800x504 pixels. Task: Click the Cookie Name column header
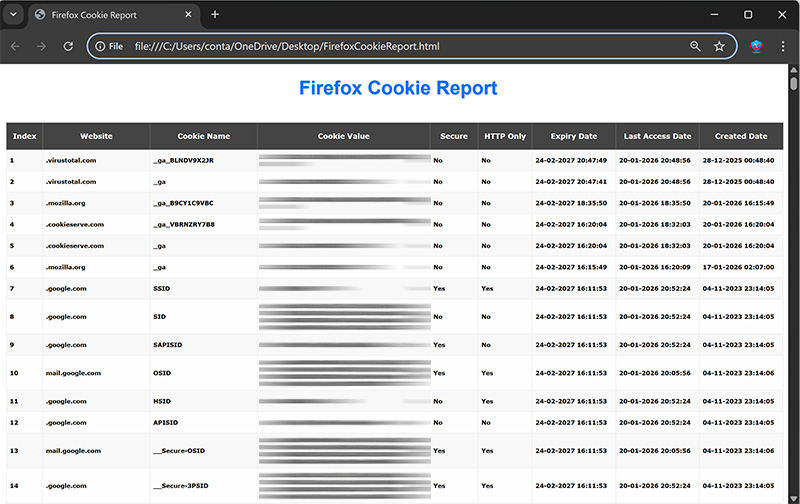click(203, 136)
